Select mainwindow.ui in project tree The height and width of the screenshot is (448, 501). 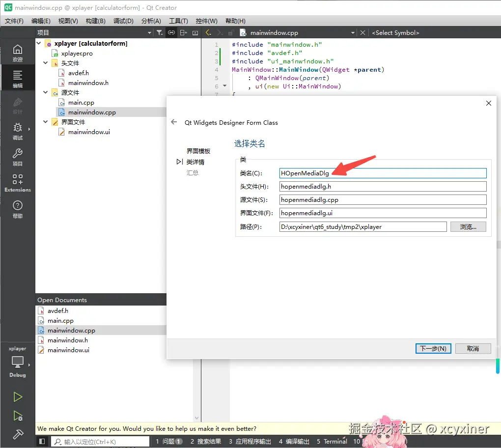pyautogui.click(x=89, y=132)
